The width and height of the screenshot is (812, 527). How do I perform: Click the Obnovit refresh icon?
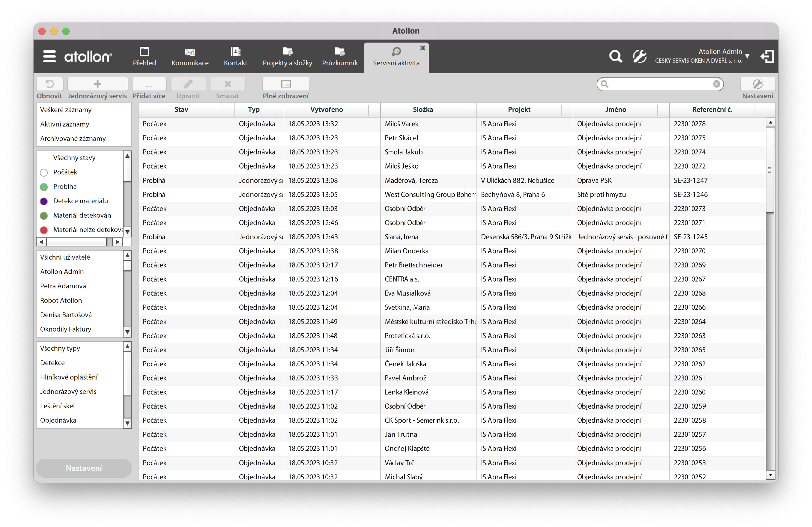[50, 84]
